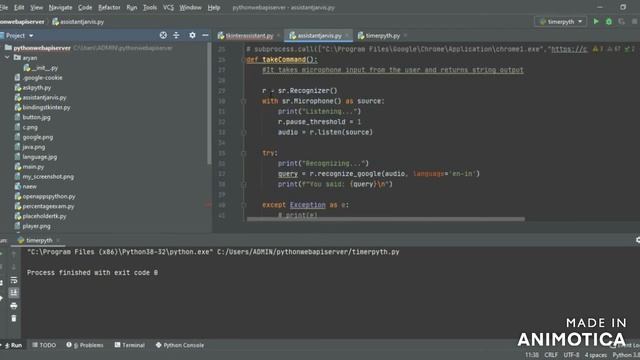Click the up stack trace arrow in Run panel
Viewport: 640px width, 360px height.
[x=14, y=255]
